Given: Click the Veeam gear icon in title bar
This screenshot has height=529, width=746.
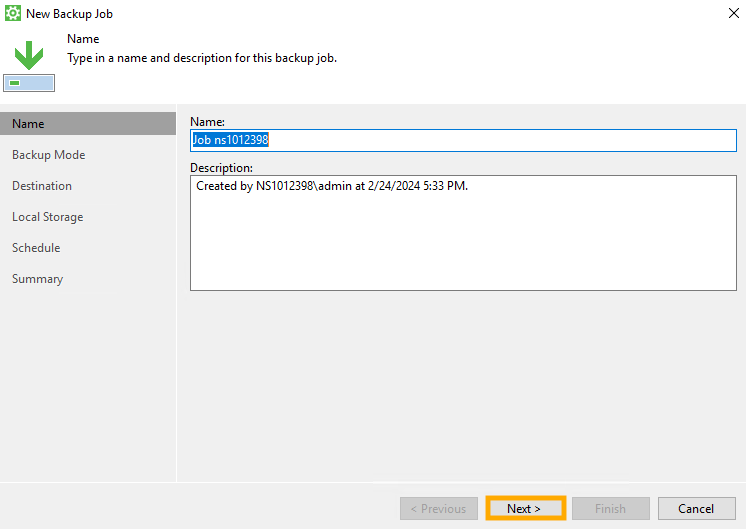Looking at the screenshot, I should (13, 14).
